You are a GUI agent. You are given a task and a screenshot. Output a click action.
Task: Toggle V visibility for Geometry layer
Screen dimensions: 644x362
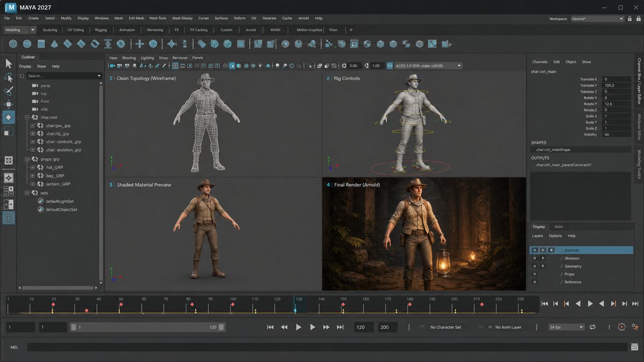click(535, 266)
